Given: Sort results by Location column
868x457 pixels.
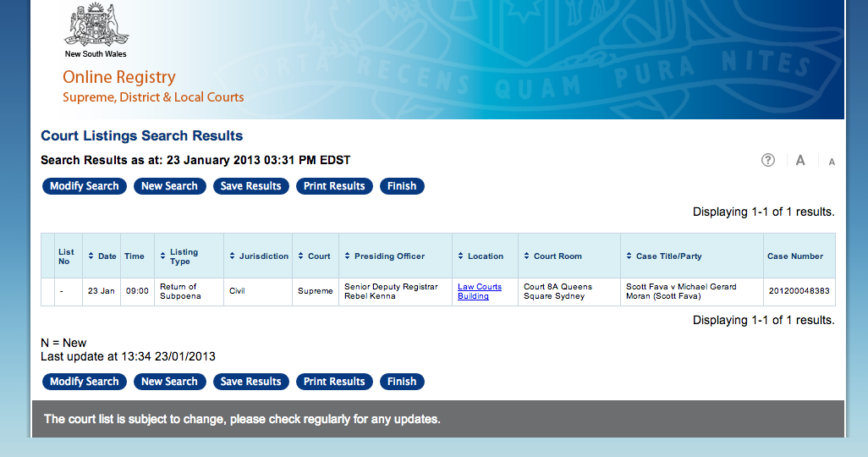Looking at the screenshot, I should 481,256.
